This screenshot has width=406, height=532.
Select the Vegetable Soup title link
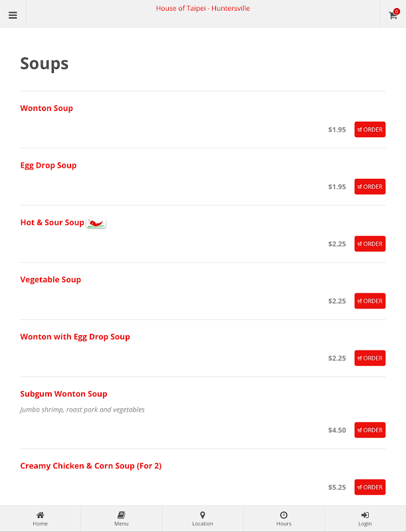(51, 280)
